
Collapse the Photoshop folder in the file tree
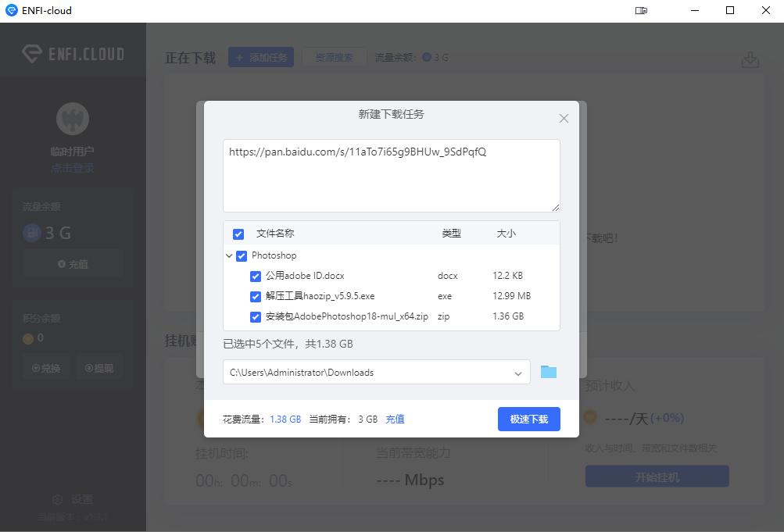[x=229, y=255]
